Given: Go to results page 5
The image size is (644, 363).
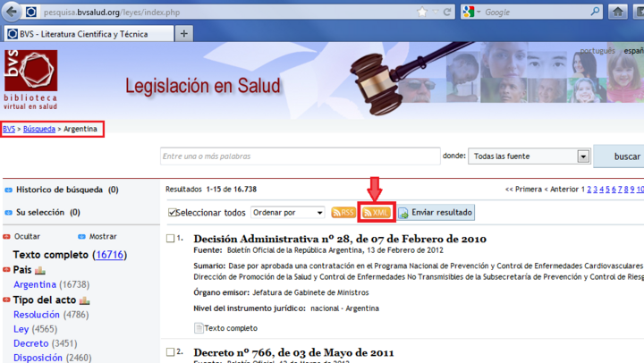Looking at the screenshot, I should [607, 190].
